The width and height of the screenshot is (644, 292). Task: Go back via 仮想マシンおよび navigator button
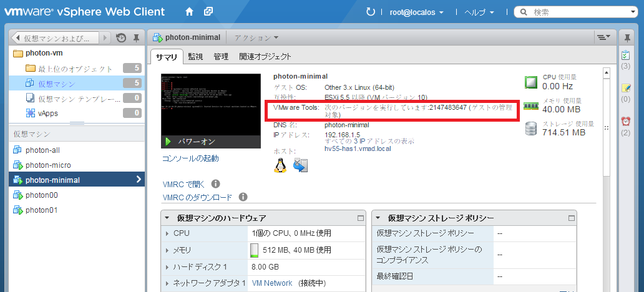pyautogui.click(x=56, y=38)
